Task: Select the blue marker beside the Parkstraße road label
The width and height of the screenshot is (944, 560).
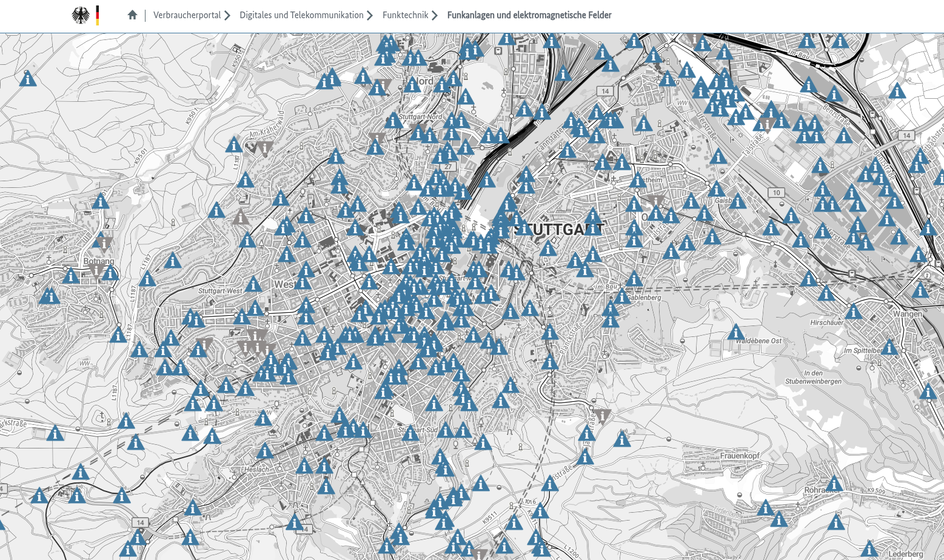Action: [x=55, y=433]
